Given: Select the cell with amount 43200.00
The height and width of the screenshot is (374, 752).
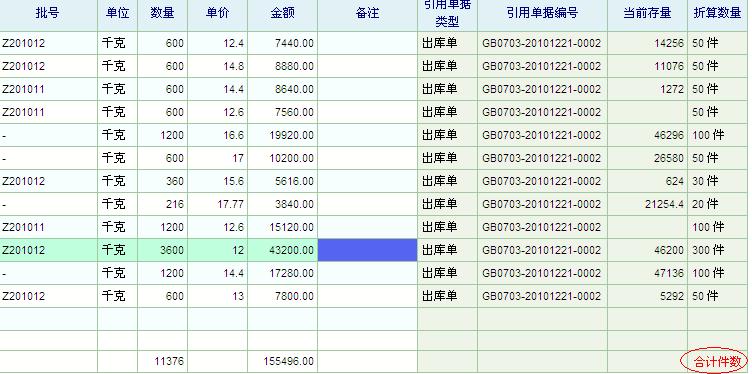Looking at the screenshot, I should click(282, 250).
